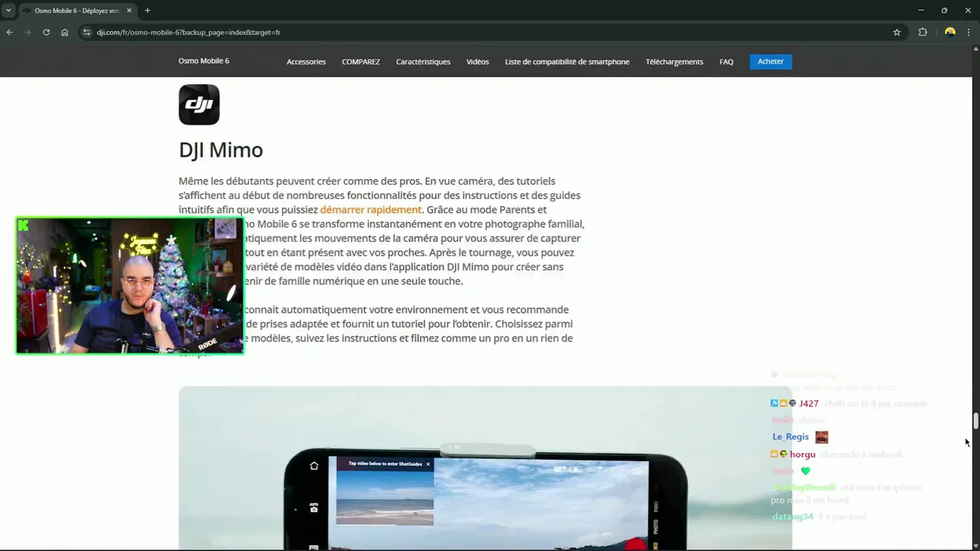Click the blue Acheter button
This screenshot has width=980, height=551.
click(770, 61)
